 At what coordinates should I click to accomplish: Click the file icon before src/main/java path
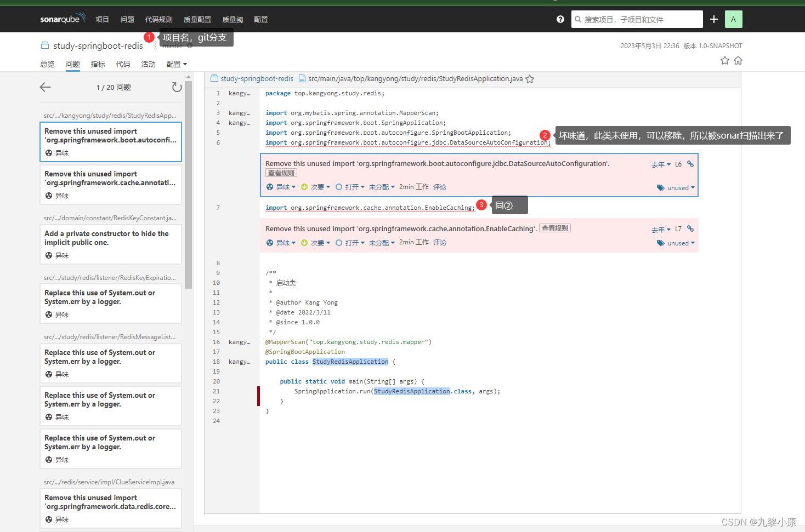tap(302, 78)
